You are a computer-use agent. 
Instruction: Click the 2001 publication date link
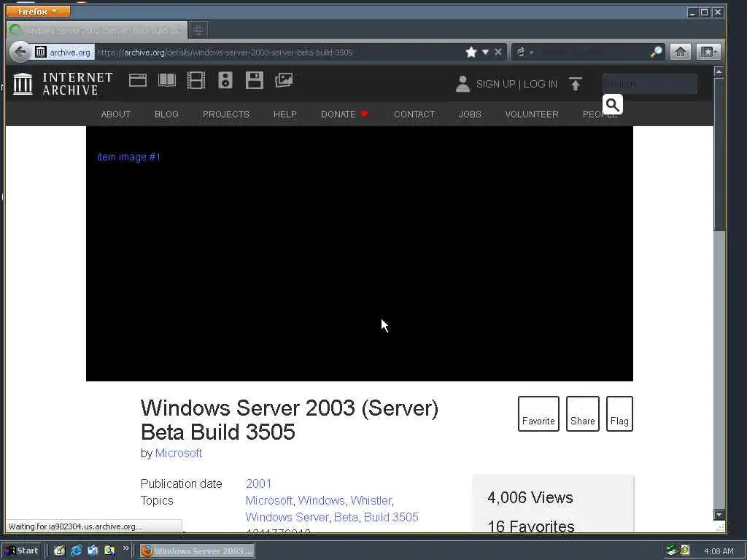[x=259, y=484]
